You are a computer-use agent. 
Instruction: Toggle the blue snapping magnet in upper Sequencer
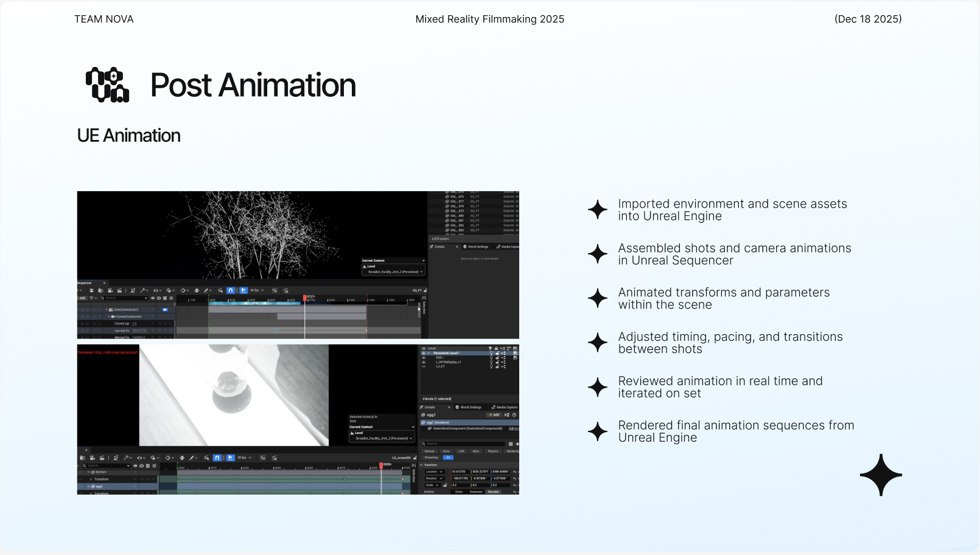point(231,290)
